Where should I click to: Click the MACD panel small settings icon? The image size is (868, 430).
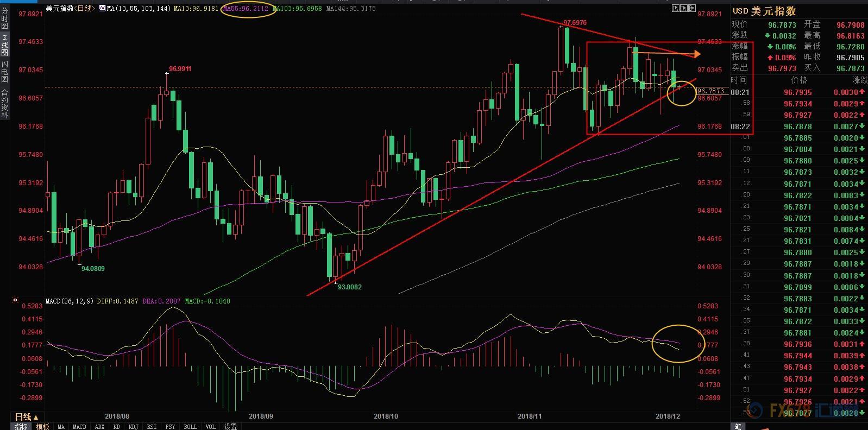pos(15,300)
